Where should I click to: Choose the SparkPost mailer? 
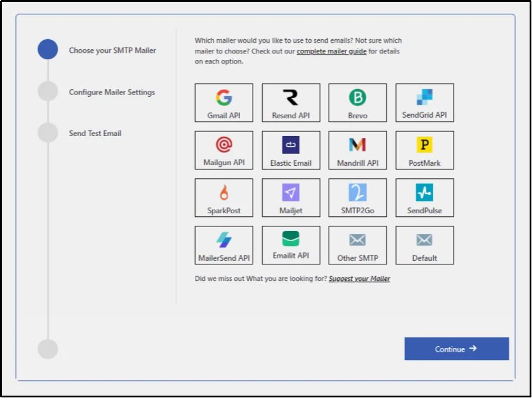click(223, 197)
